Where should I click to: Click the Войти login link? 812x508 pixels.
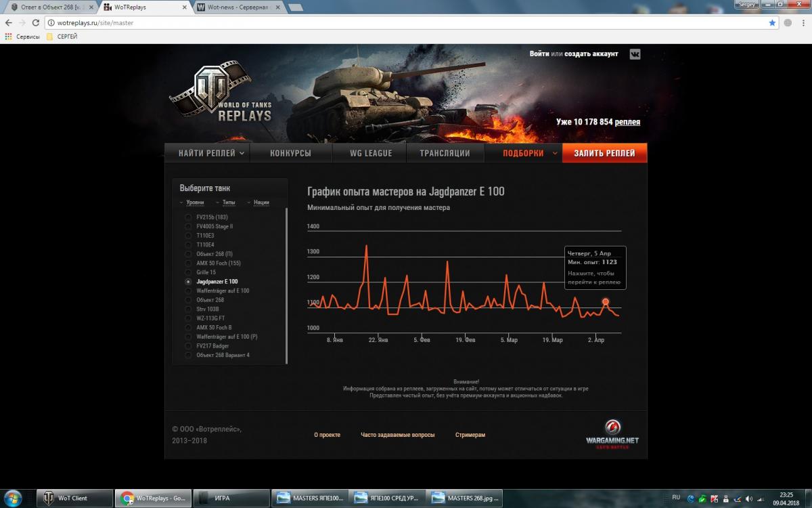[539, 54]
